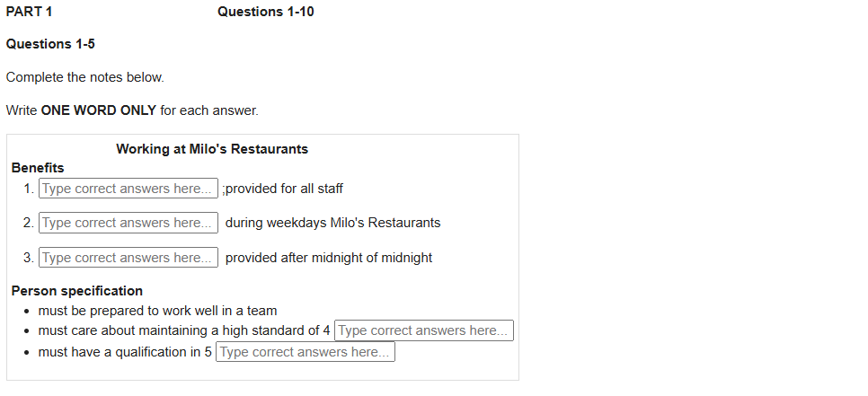
Task: Click the "Complete the notes below." instruction
Action: (x=84, y=77)
